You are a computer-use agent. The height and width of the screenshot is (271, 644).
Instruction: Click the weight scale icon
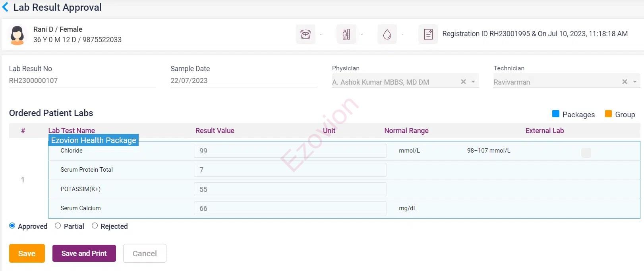coord(305,34)
